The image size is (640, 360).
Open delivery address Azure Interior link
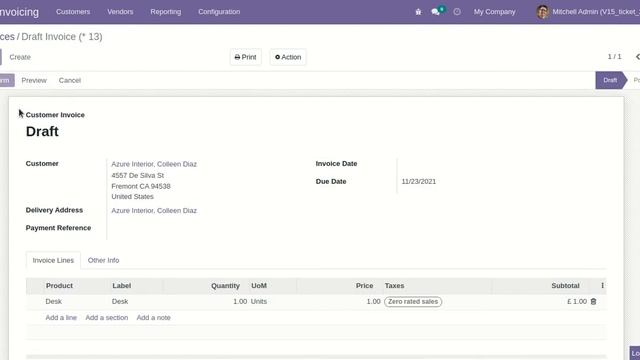pos(154,211)
